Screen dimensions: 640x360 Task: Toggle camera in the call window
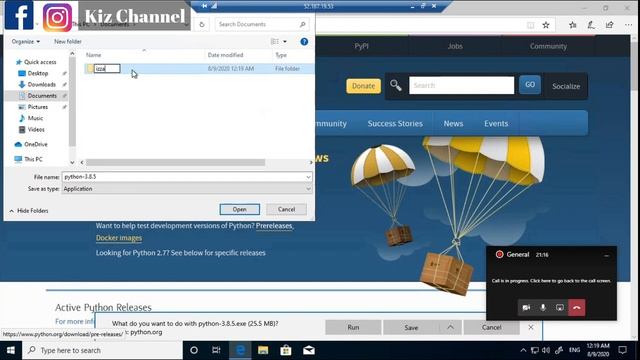pyautogui.click(x=526, y=307)
